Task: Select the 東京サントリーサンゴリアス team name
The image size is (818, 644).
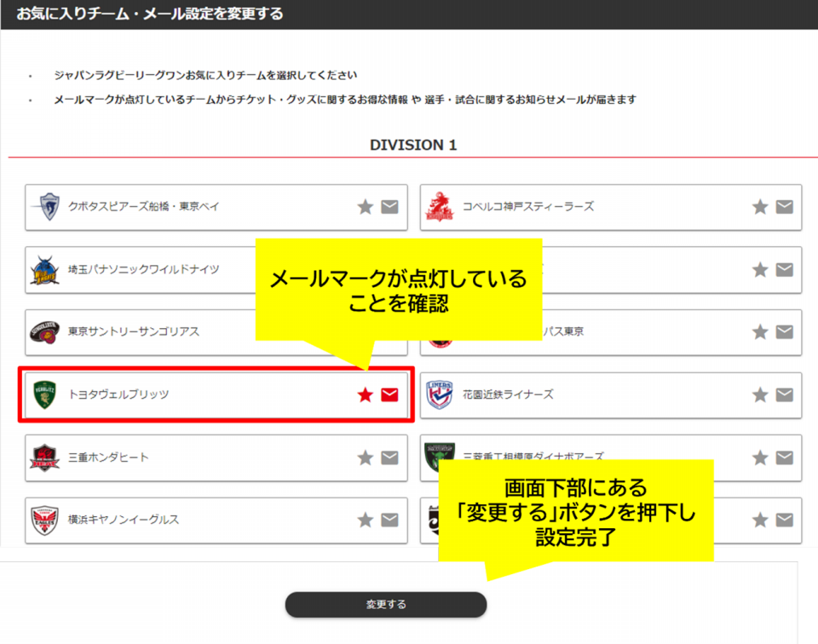Action: coord(134,331)
